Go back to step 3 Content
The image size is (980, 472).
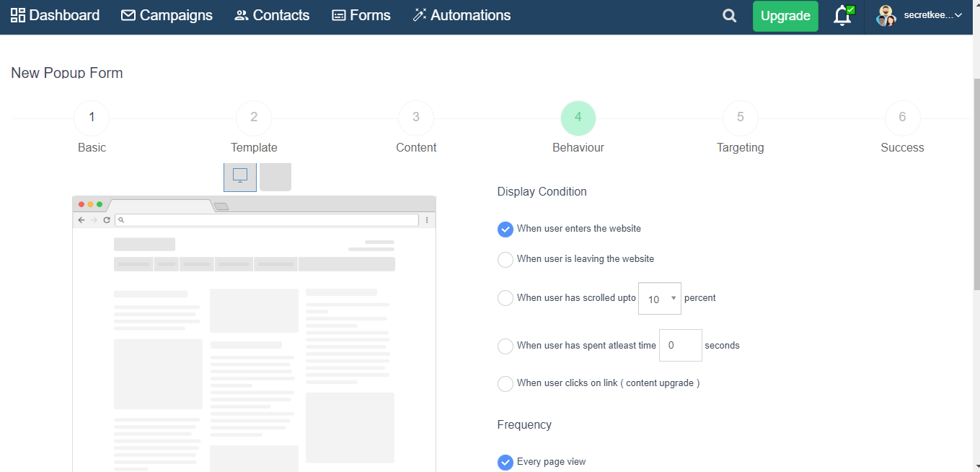(416, 118)
